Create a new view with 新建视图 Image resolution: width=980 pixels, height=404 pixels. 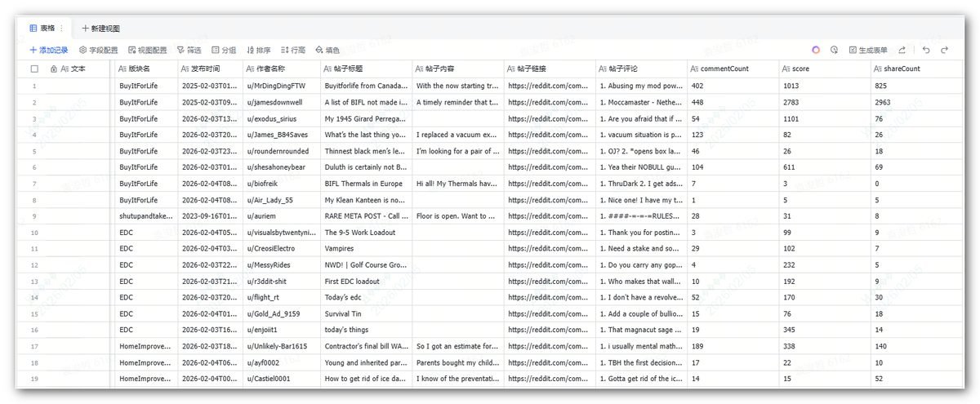100,28
